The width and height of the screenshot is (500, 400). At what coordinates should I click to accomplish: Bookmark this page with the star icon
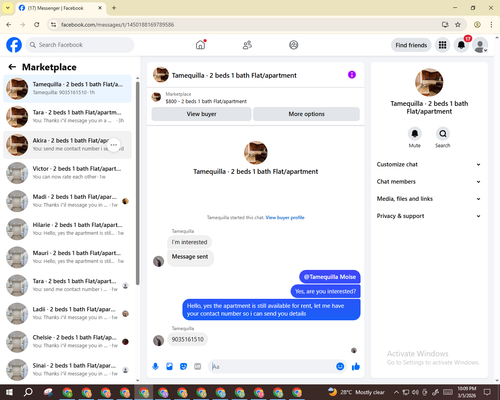coord(458,25)
